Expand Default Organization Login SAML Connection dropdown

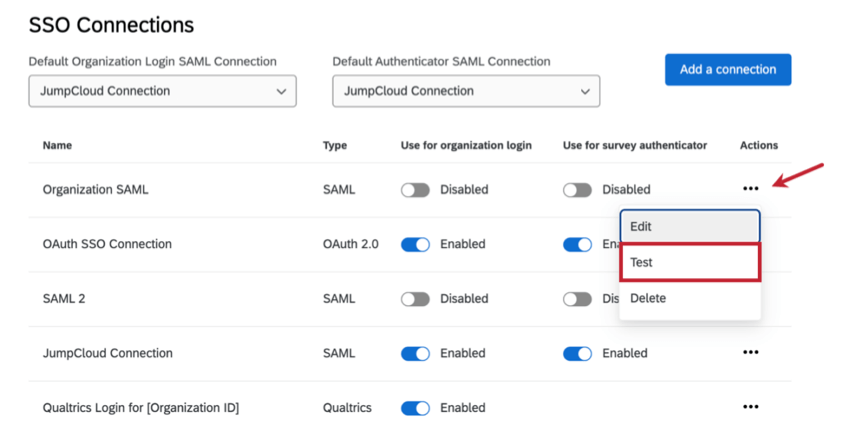click(162, 91)
